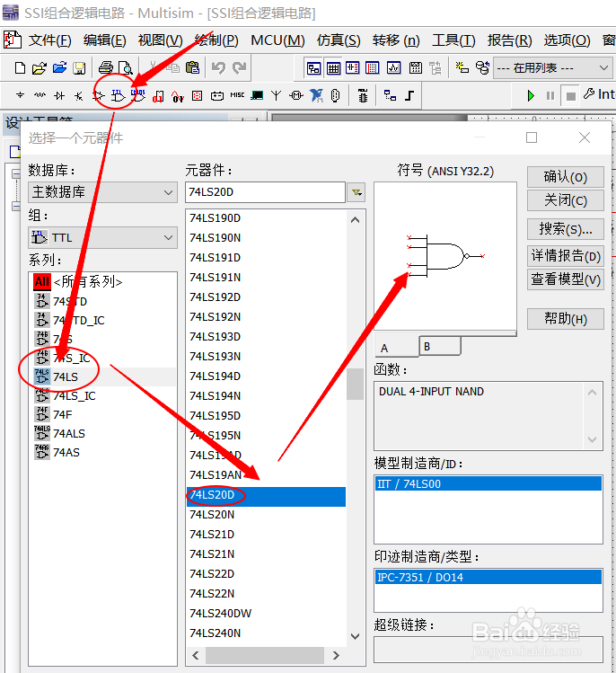Click the 搜索(S)... button
The image size is (616, 673).
[x=566, y=229]
